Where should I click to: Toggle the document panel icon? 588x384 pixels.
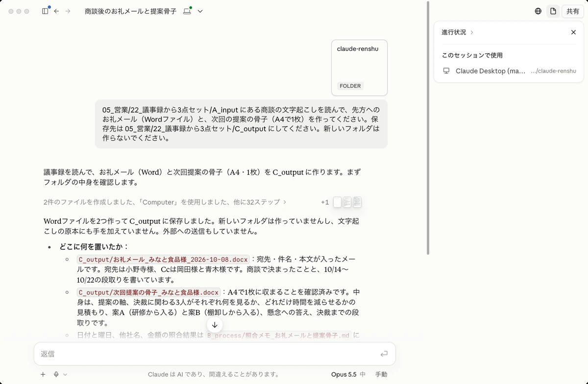(553, 11)
